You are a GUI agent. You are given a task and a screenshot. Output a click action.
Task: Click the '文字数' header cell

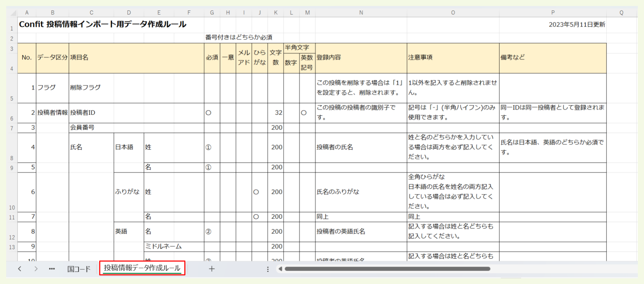tap(276, 58)
